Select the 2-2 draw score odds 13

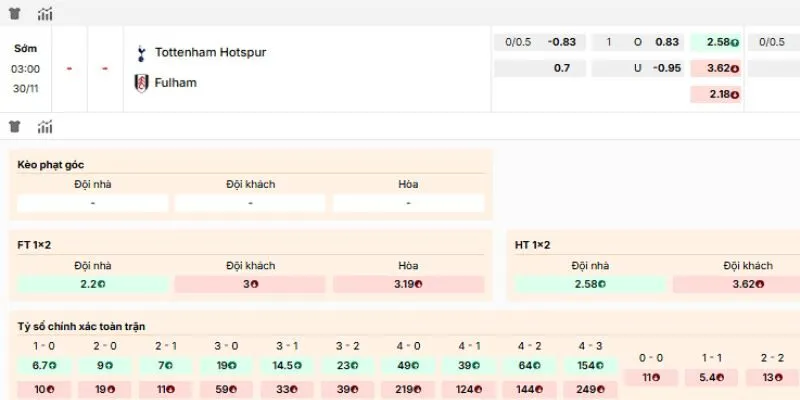pos(772,378)
